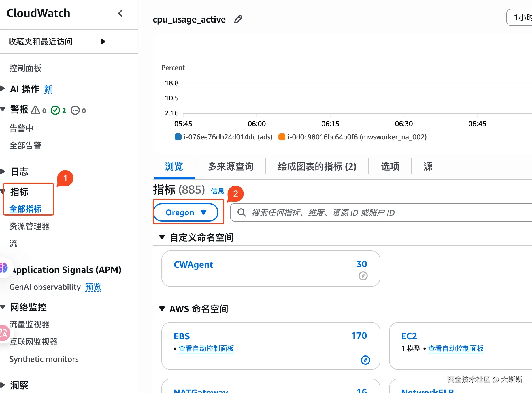Screen dimensions: 532x393
Task: Collapse the AWS 命名空间 section
Action: 162,309
